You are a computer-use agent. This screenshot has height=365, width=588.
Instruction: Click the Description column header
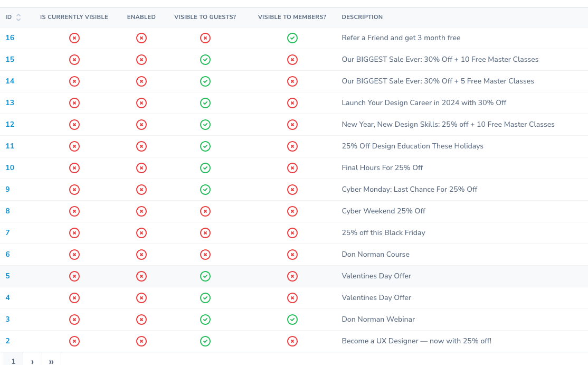tap(362, 17)
